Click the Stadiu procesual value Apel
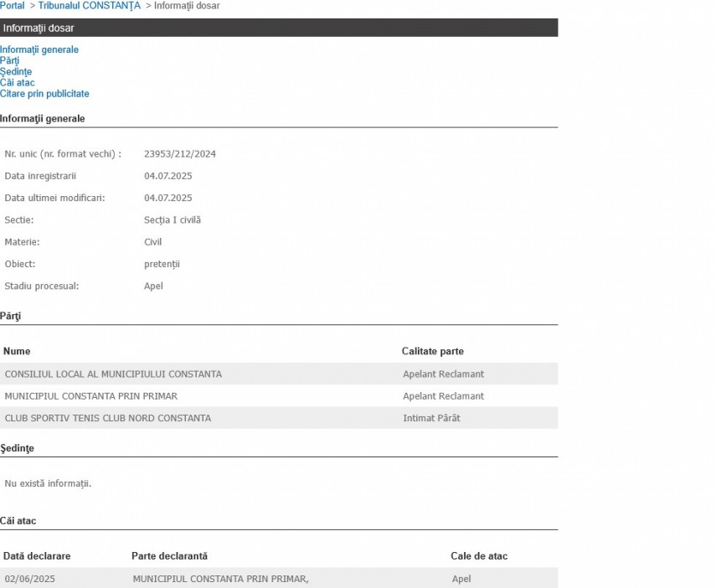 153,286
